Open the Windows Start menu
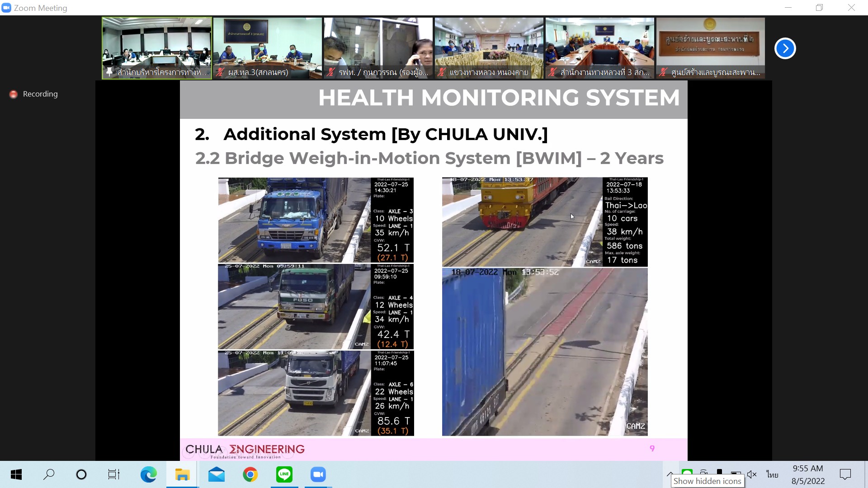Screen dimensions: 868x488 (16, 474)
